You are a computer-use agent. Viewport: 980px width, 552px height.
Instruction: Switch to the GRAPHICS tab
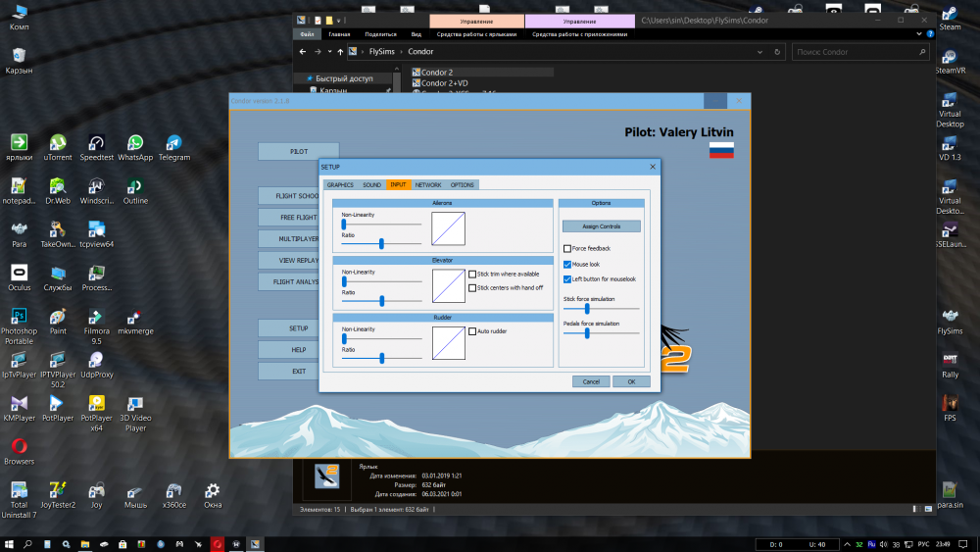pyautogui.click(x=340, y=184)
